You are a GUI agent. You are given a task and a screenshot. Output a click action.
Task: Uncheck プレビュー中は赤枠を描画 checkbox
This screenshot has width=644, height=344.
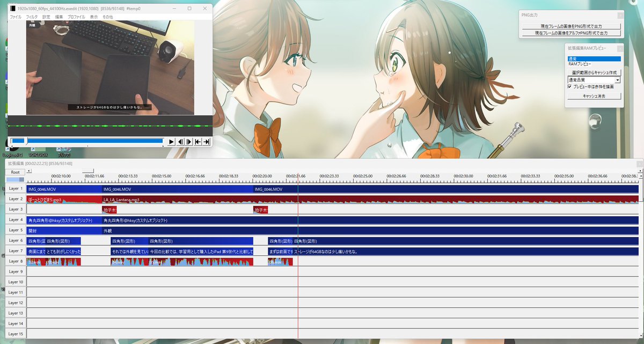click(570, 86)
